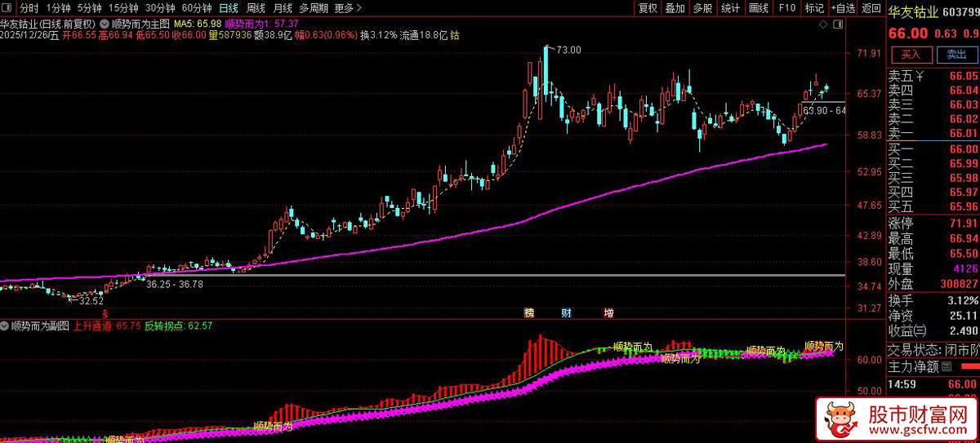Open the 复权 adjustment menu

tap(648, 8)
